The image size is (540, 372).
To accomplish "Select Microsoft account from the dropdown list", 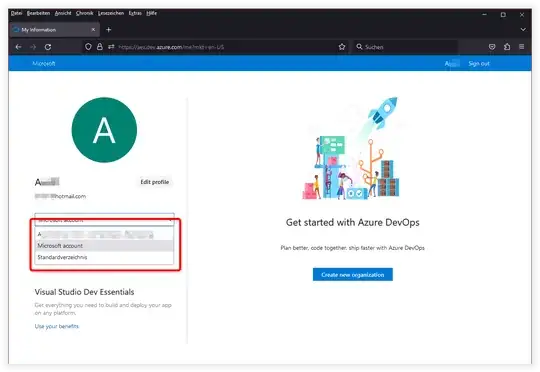I will (104, 246).
